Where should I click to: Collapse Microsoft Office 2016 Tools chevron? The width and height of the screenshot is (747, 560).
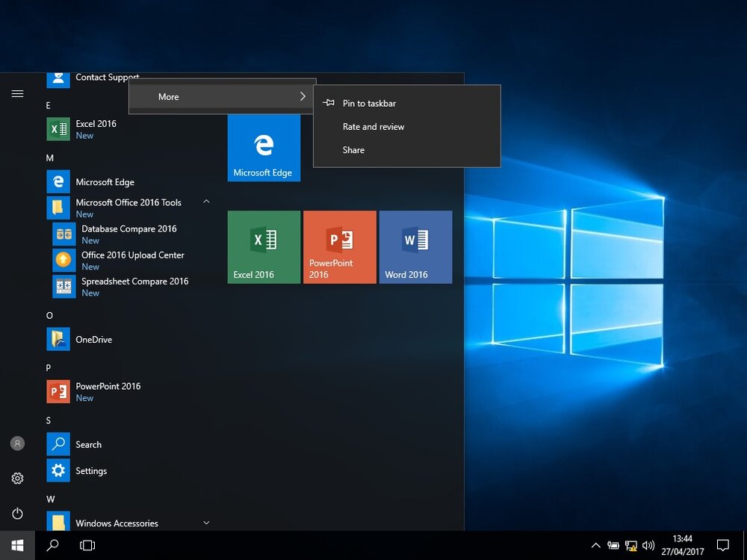pos(206,202)
